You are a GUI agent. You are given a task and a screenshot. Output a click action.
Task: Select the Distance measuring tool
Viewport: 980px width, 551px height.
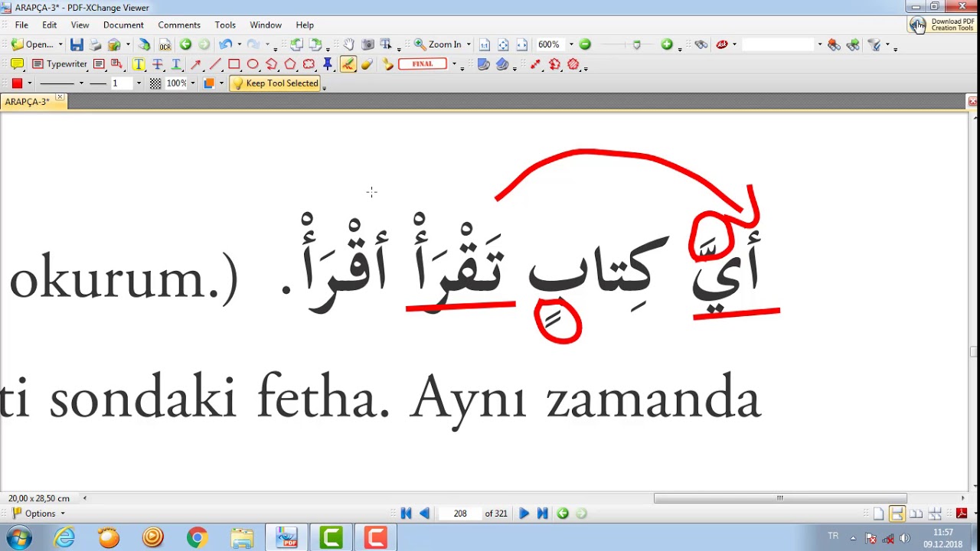535,64
